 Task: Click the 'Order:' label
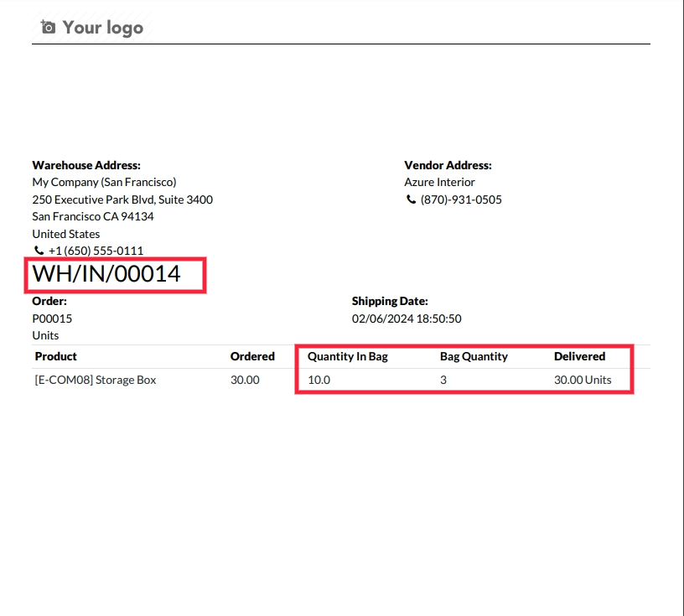coord(49,301)
